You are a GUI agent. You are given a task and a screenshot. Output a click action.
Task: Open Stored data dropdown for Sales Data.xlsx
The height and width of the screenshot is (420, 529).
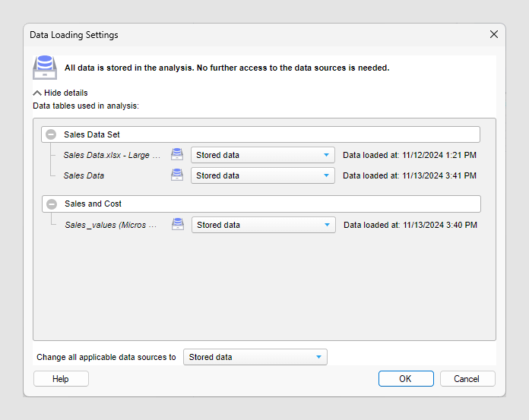(x=263, y=155)
